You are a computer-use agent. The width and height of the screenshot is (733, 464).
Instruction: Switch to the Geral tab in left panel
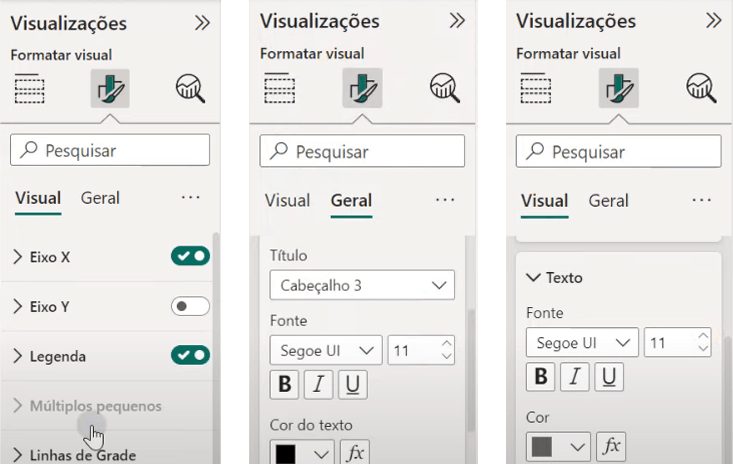pos(100,198)
